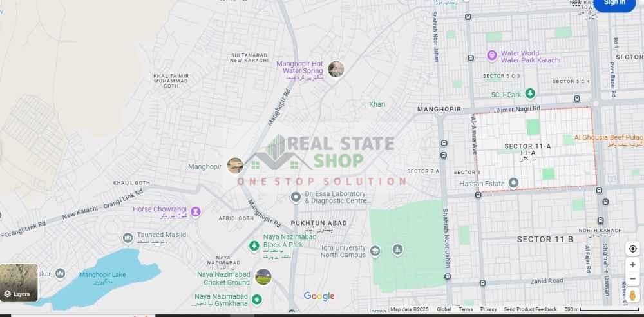This screenshot has height=317, width=644.
Task: Open Manghopir Hot Water Spring photo pin
Action: tap(336, 69)
